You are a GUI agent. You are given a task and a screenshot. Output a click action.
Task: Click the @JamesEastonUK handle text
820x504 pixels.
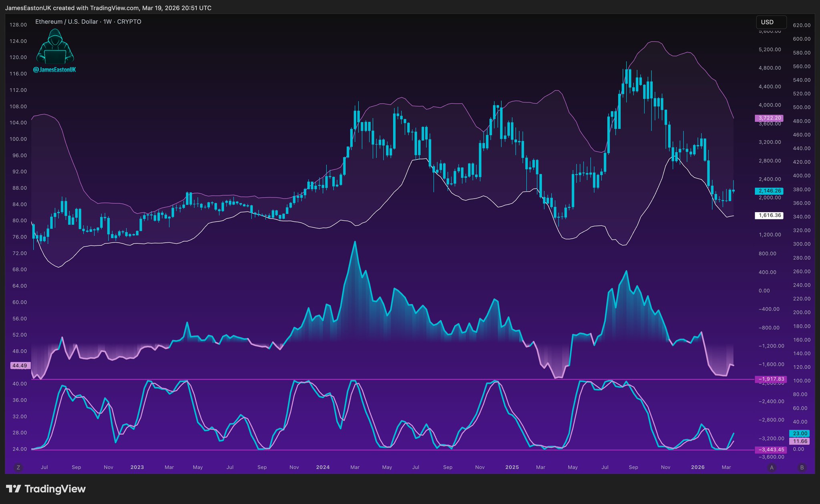54,70
